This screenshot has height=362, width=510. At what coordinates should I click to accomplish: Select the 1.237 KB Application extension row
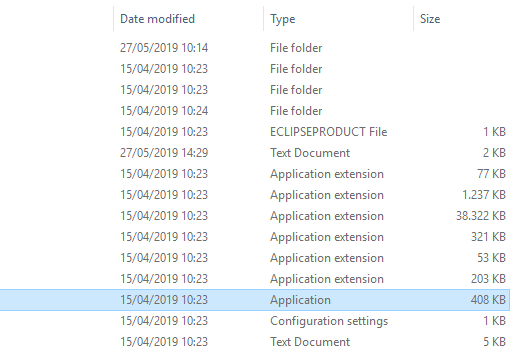(255, 195)
